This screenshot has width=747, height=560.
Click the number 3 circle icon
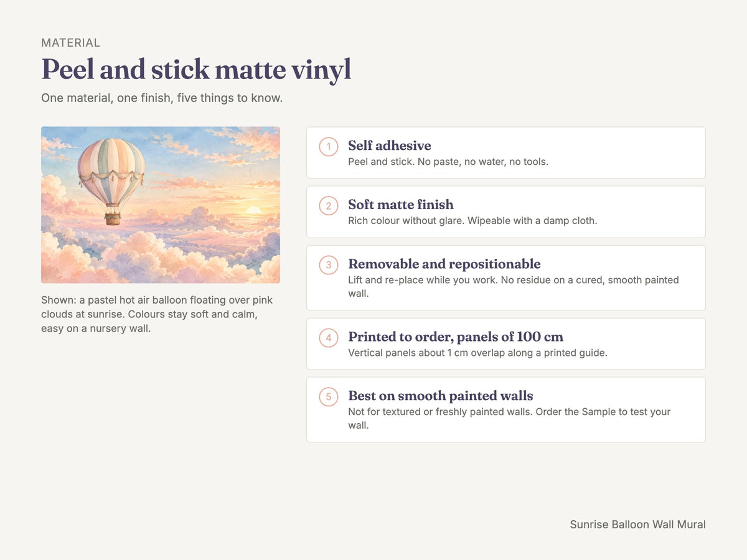[x=329, y=265]
